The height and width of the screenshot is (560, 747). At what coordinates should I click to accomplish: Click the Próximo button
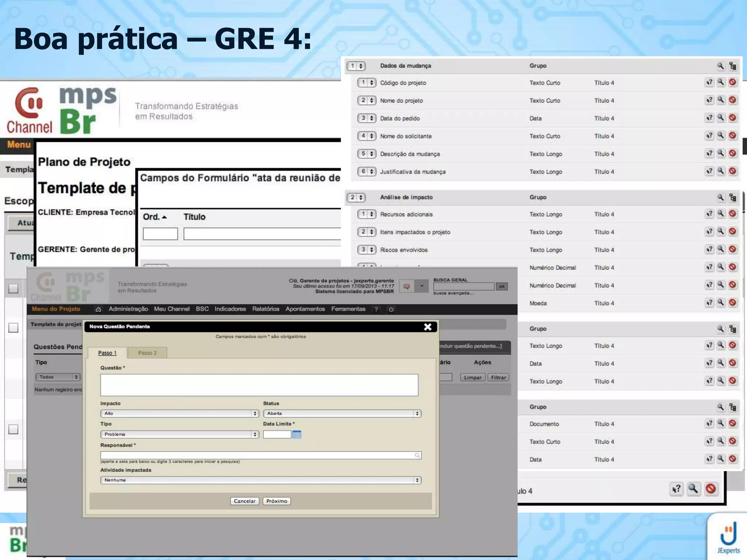tap(277, 501)
